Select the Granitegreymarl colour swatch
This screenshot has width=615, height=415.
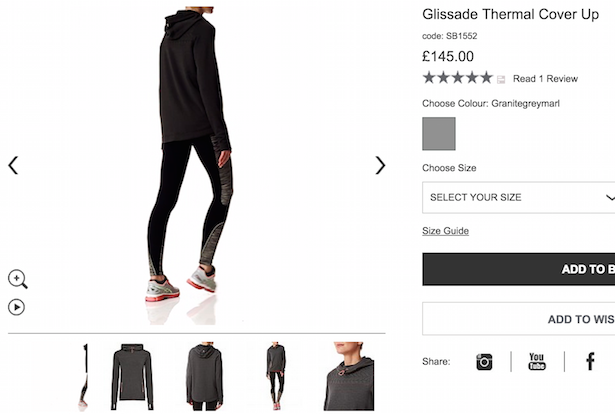tap(439, 134)
